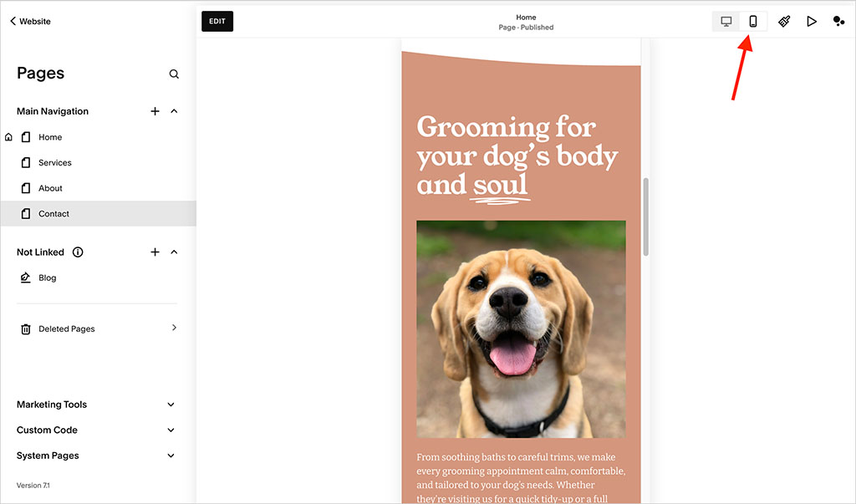The image size is (856, 504).
Task: Click the 'Page · Published' status text
Action: point(526,28)
